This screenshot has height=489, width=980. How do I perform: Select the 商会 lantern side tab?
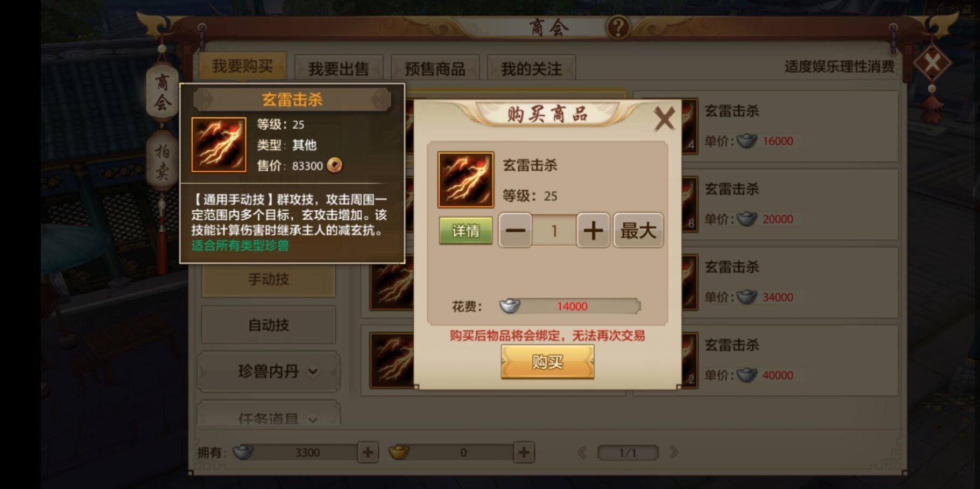(x=162, y=93)
